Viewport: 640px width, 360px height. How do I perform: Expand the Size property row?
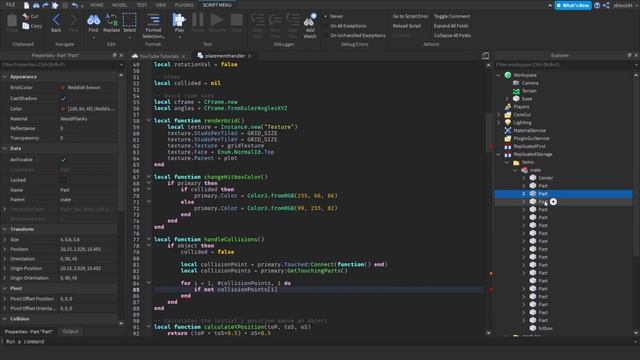pyautogui.click(x=4, y=240)
